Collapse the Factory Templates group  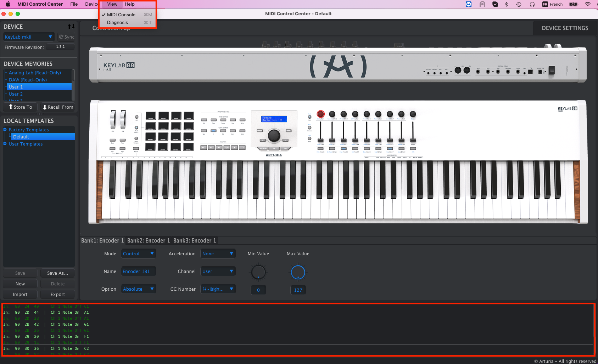tap(5, 130)
